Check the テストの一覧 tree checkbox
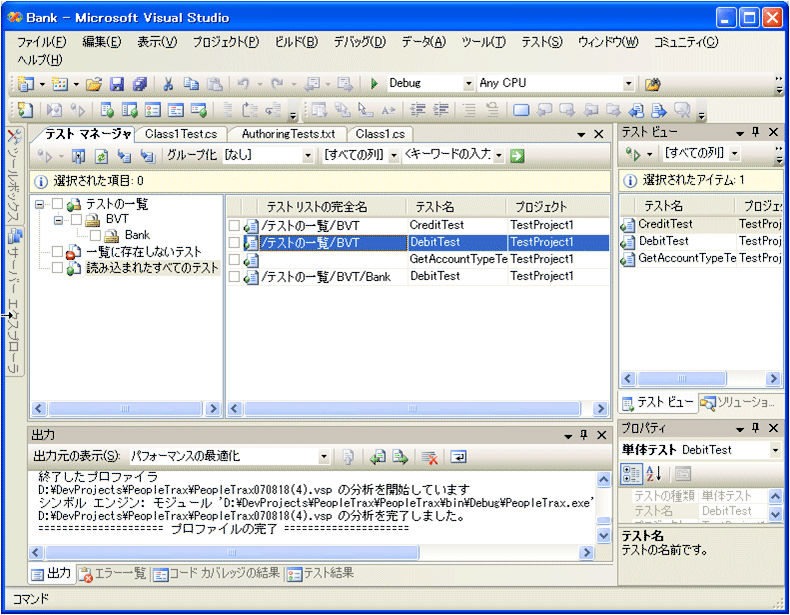Viewport: 790px width, 615px height. pyautogui.click(x=57, y=203)
